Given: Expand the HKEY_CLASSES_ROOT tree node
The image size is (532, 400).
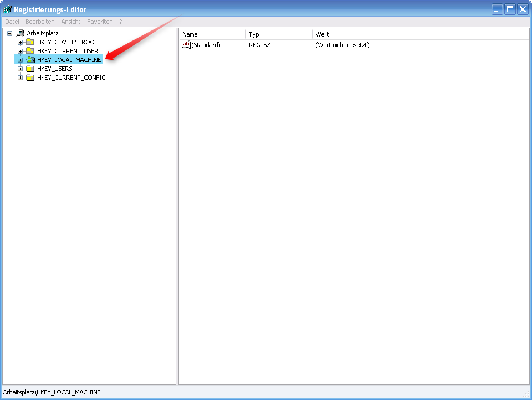Looking at the screenshot, I should coord(19,42).
